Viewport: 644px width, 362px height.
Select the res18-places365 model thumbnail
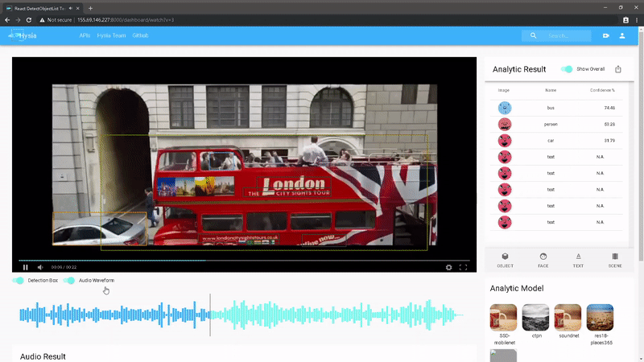[x=600, y=317]
